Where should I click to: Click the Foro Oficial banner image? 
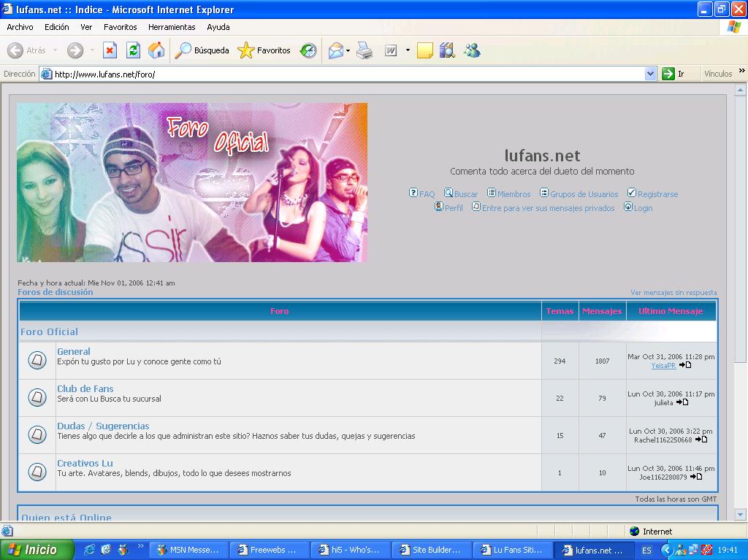(192, 183)
